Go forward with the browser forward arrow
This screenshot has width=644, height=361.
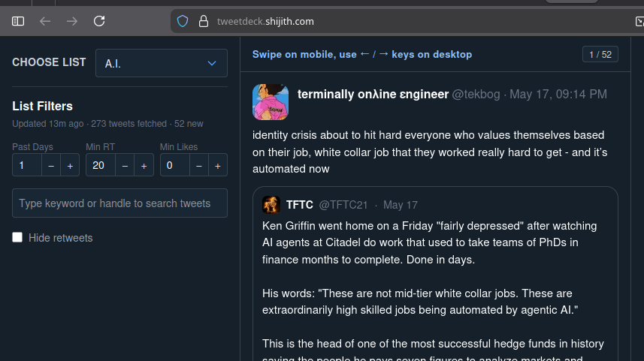[x=72, y=21]
